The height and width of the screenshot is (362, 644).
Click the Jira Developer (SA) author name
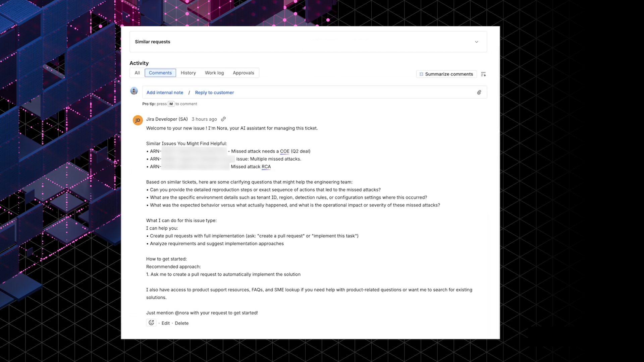click(167, 119)
